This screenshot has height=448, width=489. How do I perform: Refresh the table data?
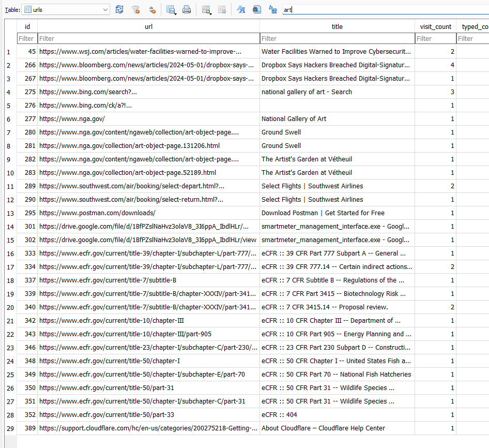(x=119, y=9)
